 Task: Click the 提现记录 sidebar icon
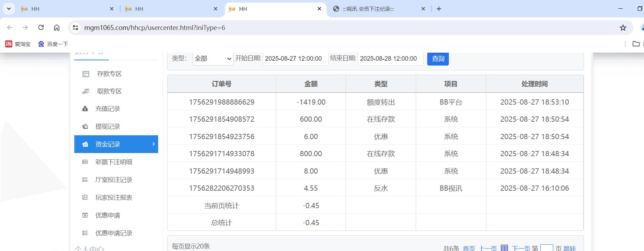point(85,127)
